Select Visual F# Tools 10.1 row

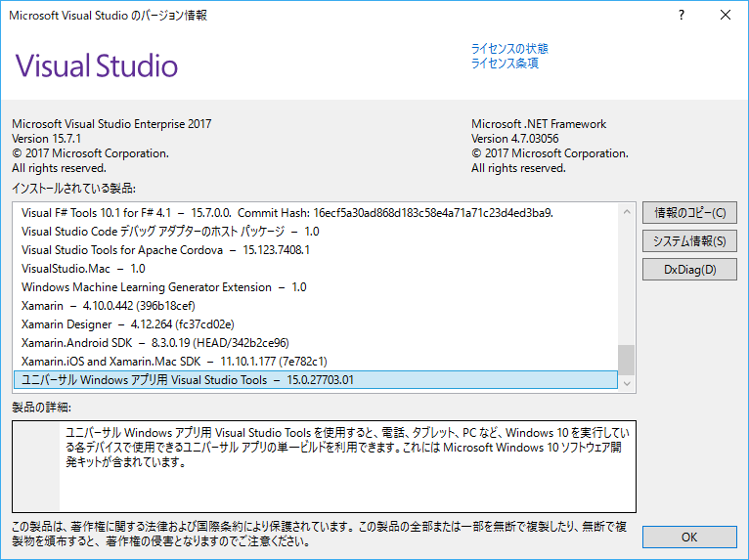(316, 213)
